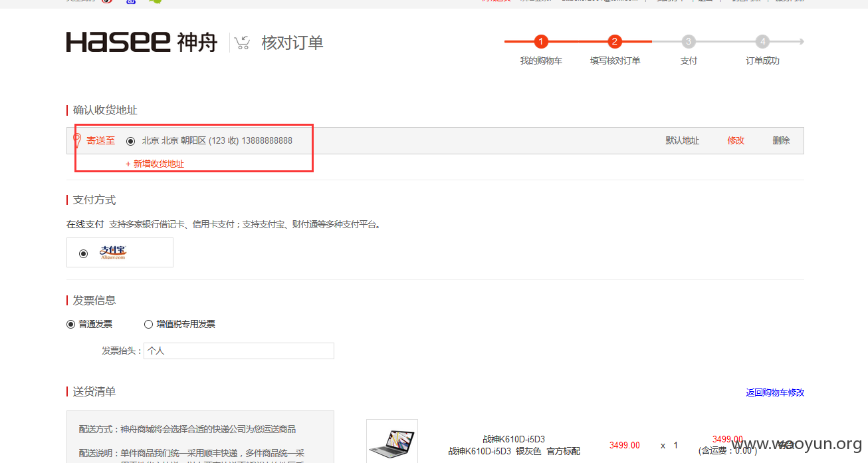Click 修改 to edit the address

[736, 140]
